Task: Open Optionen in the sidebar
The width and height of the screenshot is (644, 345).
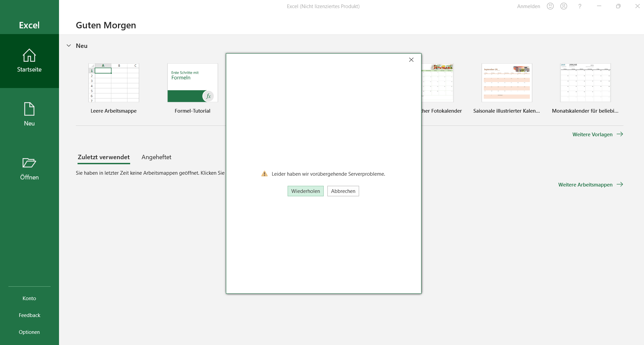Action: point(29,332)
